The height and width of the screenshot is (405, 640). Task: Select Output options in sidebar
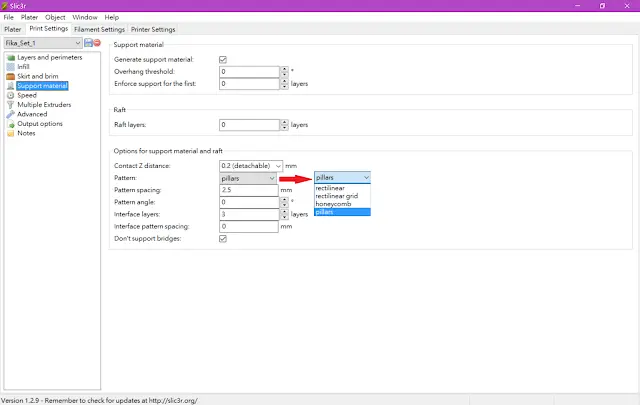[40, 124]
